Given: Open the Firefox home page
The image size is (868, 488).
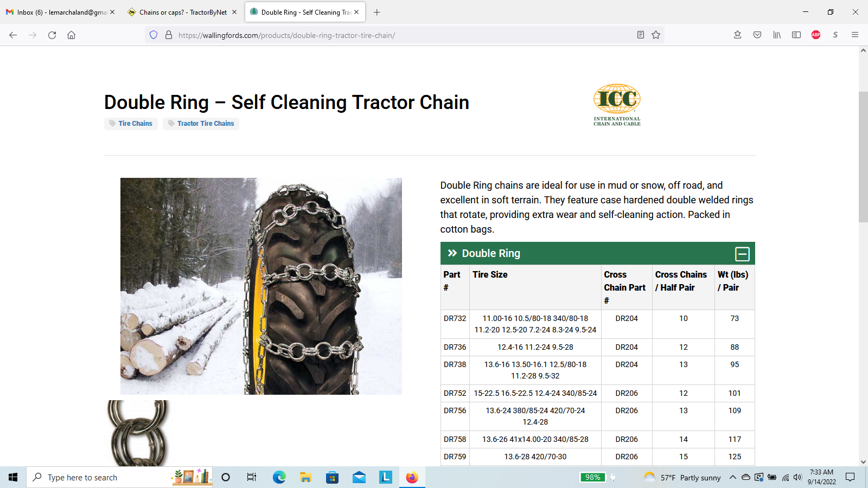Looking at the screenshot, I should click(x=71, y=35).
